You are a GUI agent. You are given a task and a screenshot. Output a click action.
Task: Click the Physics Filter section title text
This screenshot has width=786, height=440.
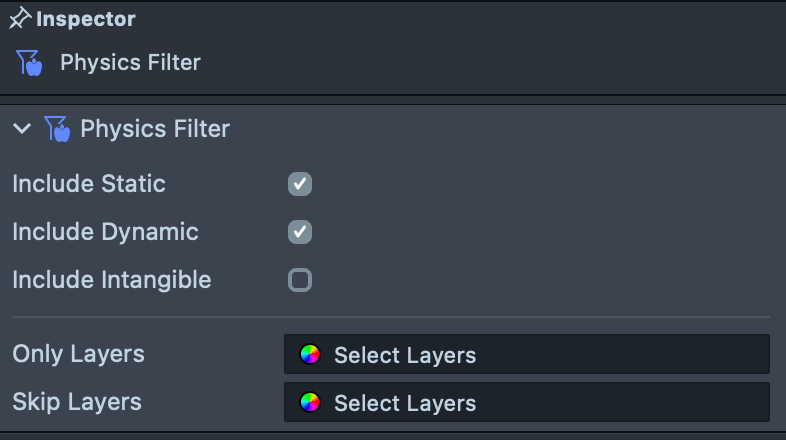(155, 129)
